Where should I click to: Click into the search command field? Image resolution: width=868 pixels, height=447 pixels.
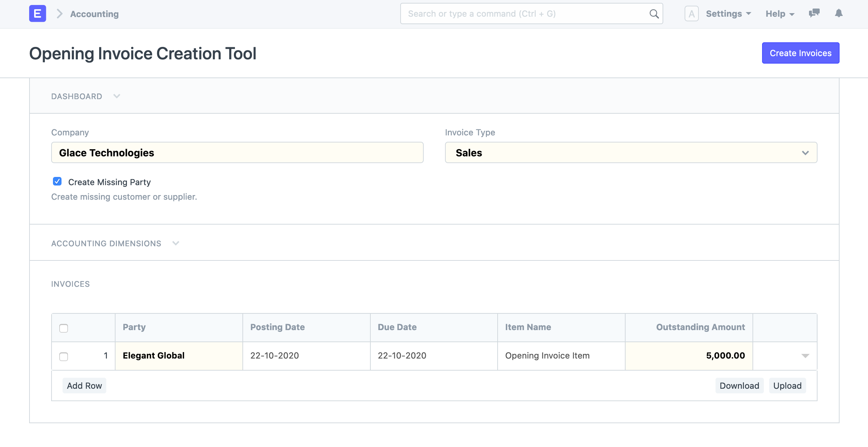tap(515, 14)
